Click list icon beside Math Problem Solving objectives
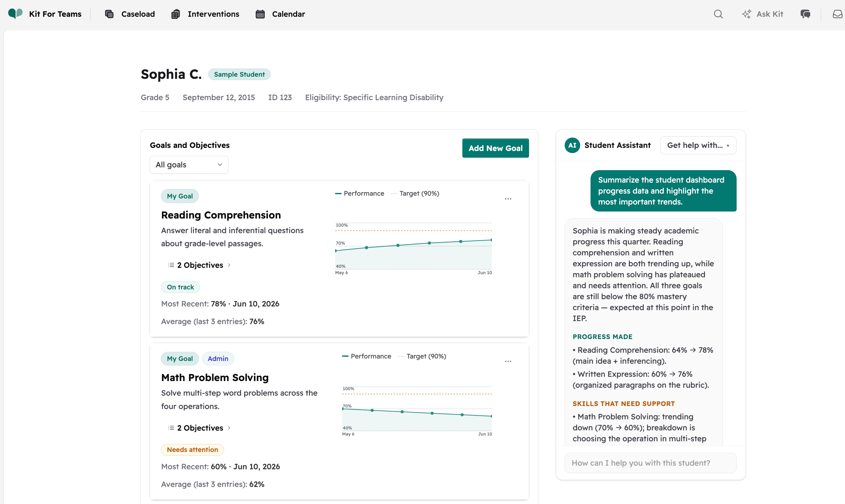This screenshot has height=504, width=845. (171, 428)
